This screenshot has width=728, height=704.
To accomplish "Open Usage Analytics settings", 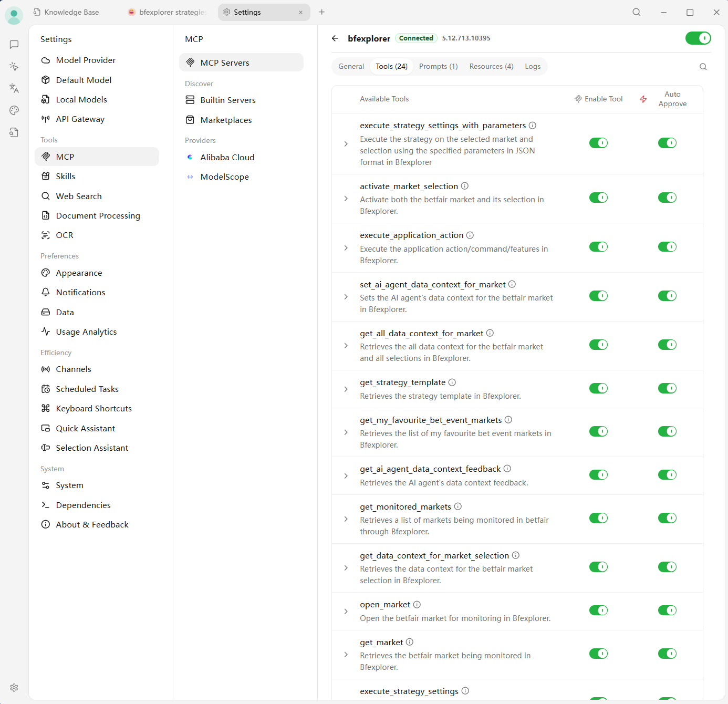I will (x=97, y=332).
